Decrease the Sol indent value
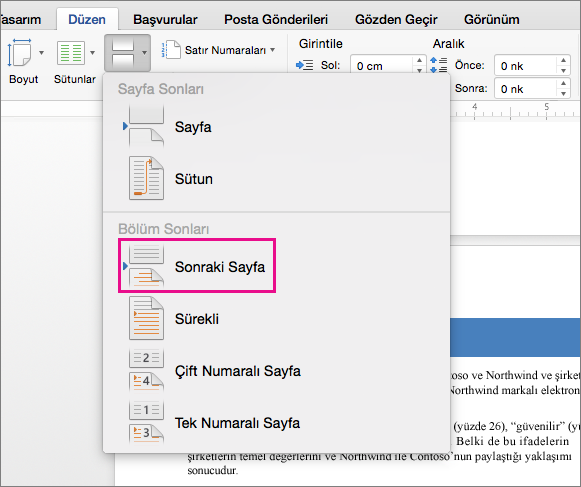 click(419, 70)
